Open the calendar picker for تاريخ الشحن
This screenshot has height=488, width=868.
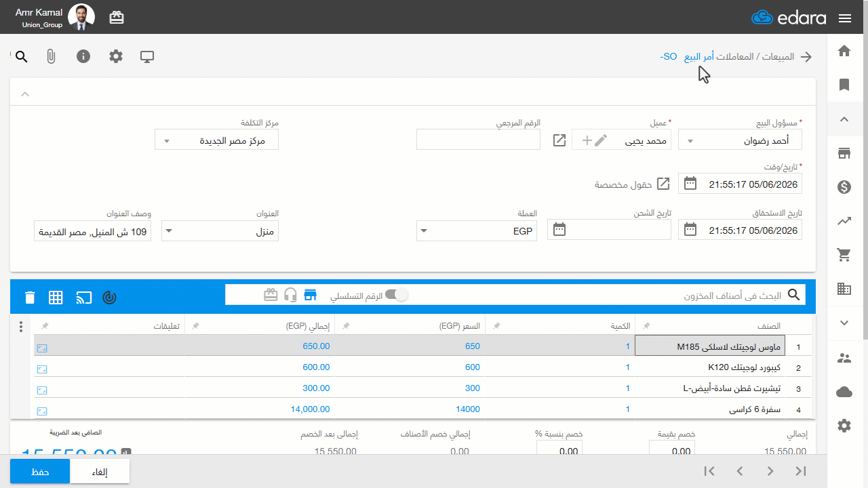coord(559,230)
